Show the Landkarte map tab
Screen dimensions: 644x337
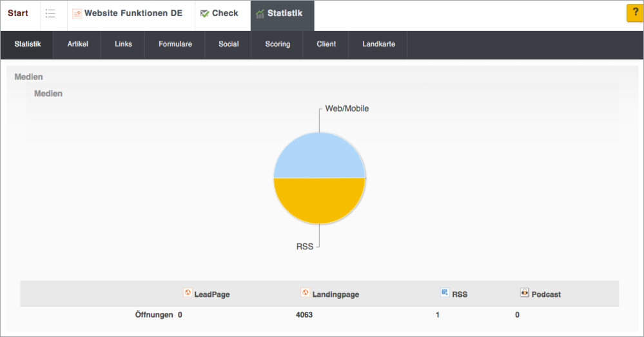(378, 45)
